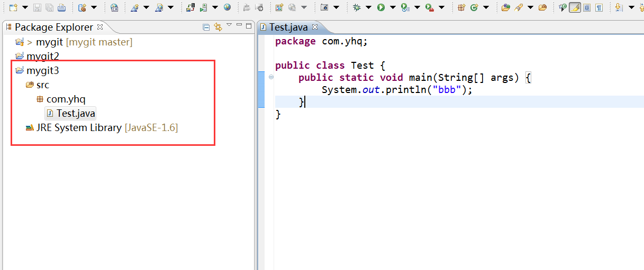The image size is (644, 270).
Task: Select the mygit3 project
Action: [x=37, y=70]
